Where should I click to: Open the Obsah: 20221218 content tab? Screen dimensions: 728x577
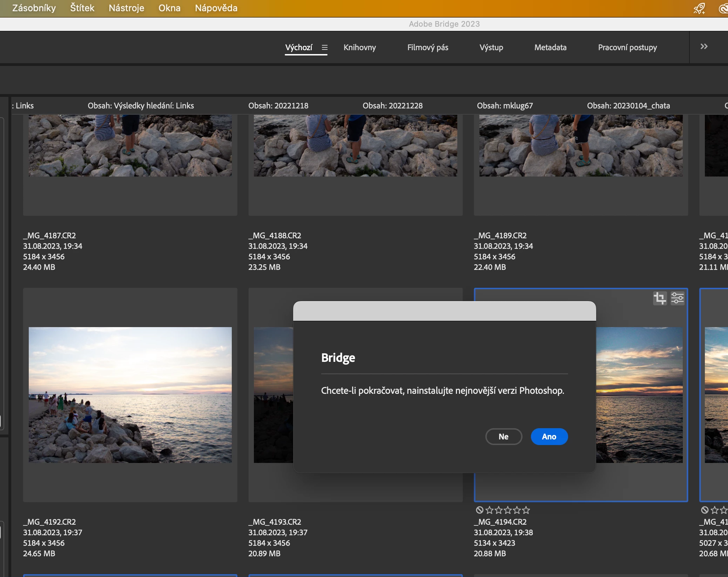pos(278,106)
